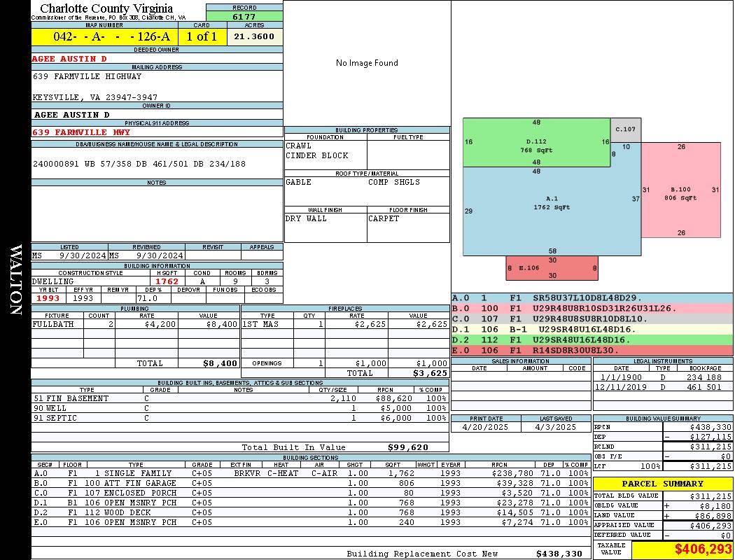This screenshot has width=735, height=560.
Task: Click Building Replacement Cost New $438,330
Action: [x=465, y=554]
